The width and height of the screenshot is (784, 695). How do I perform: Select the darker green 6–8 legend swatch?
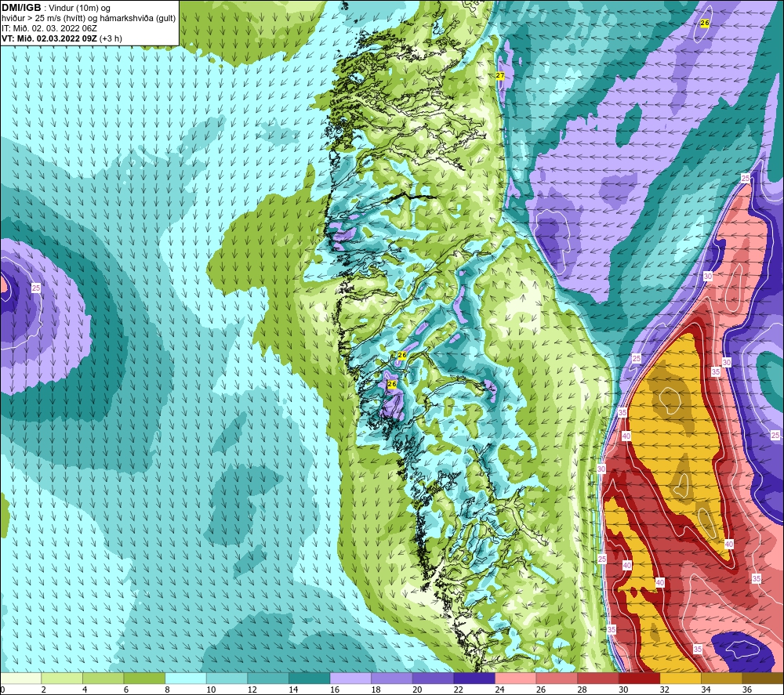coord(144,678)
